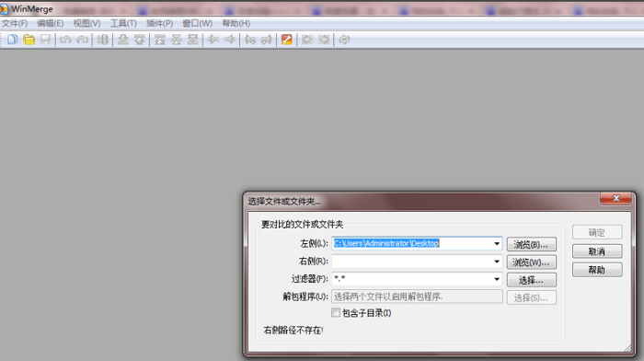644x361 pixels.
Task: Open the 视图(V) menu
Action: [86, 23]
